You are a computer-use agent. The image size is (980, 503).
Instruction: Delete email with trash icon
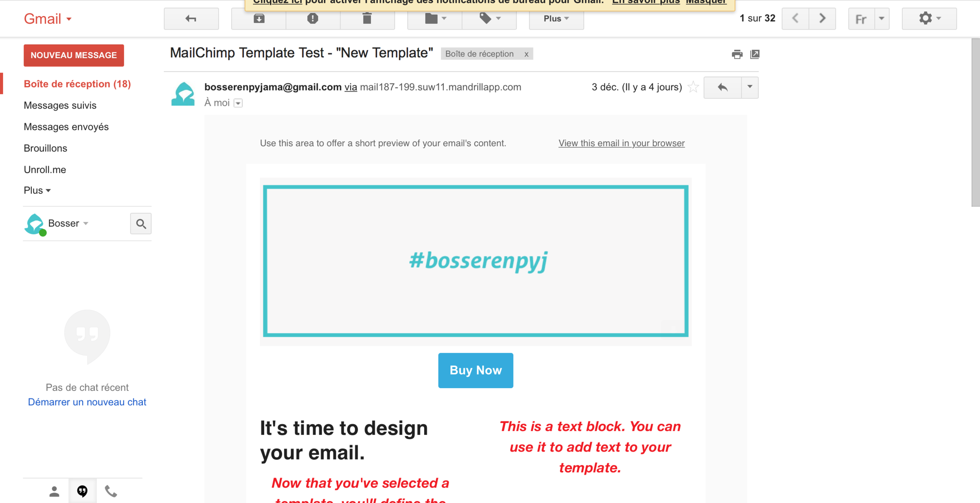point(367,18)
